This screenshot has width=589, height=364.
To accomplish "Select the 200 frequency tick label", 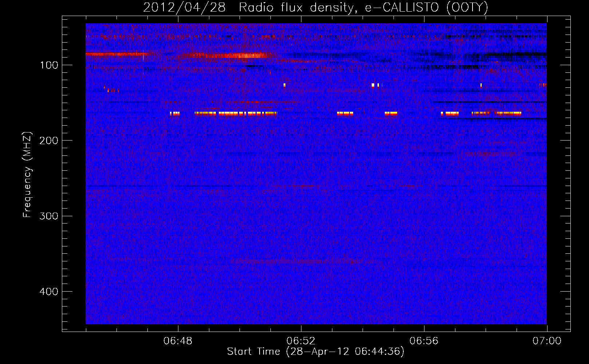I will [49, 141].
